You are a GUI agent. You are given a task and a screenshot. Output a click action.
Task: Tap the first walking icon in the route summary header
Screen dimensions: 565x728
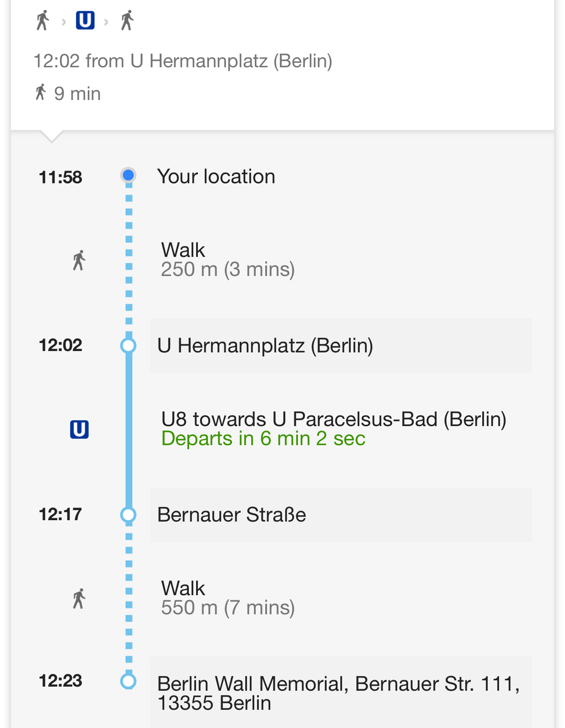pos(43,20)
